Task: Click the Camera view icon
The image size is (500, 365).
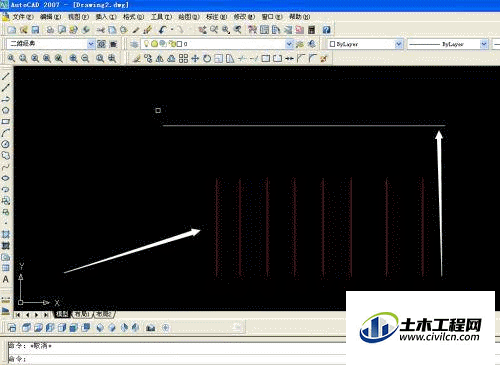Action: pos(150,328)
